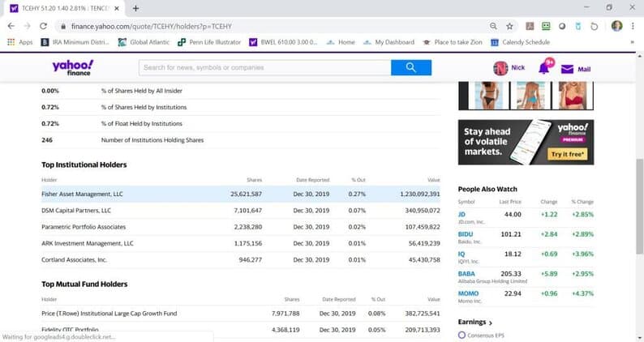Click the Top Institutional Holders heading
644x342 pixels.
(84, 165)
